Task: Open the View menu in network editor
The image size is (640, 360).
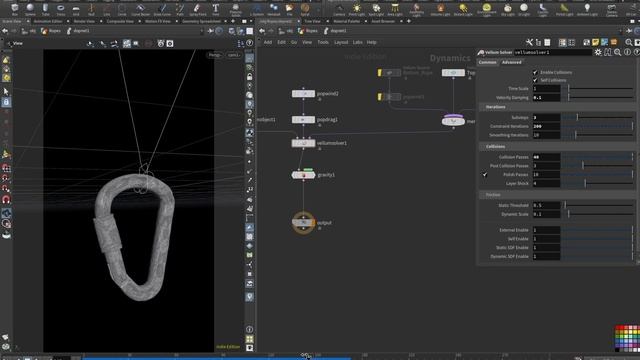Action: click(307, 42)
